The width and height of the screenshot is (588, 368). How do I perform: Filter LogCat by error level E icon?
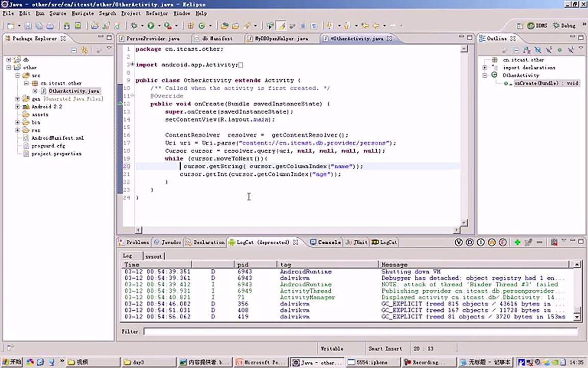502,242
